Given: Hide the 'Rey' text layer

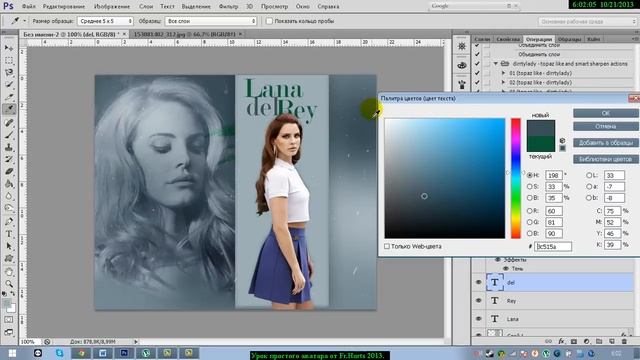Looking at the screenshot, I should click(478, 300).
